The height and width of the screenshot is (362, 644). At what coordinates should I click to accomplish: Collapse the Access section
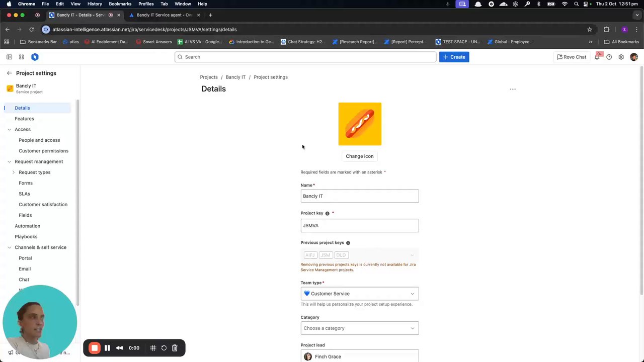[x=9, y=129]
